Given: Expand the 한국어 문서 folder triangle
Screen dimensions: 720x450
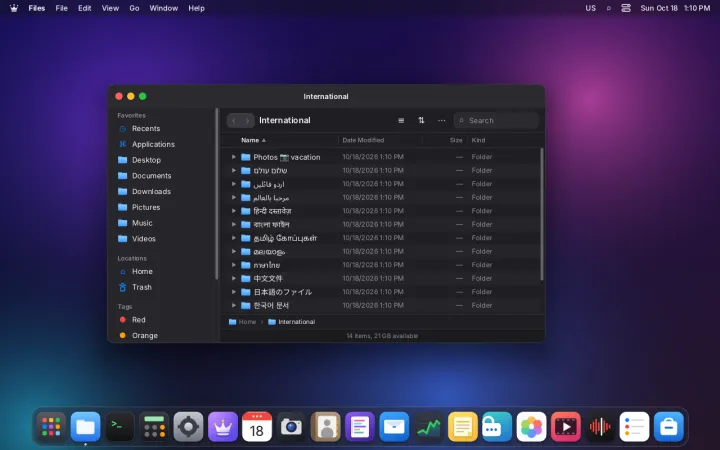Looking at the screenshot, I should [233, 305].
